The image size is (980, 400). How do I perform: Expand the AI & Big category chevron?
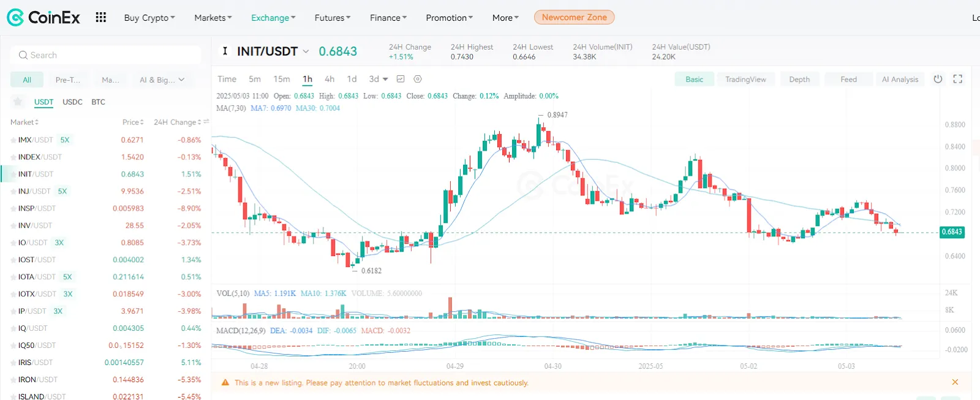coord(181,80)
